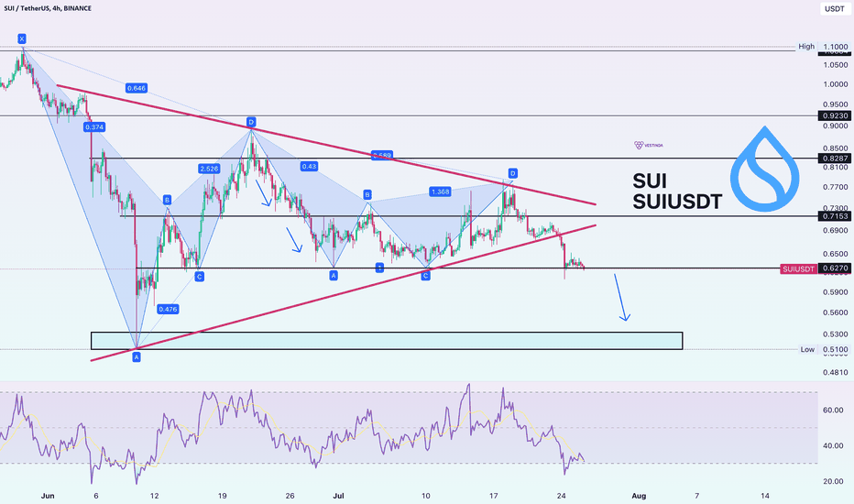This screenshot has width=854, height=504.
Task: Click the USDT currency button
Action: pos(835,9)
